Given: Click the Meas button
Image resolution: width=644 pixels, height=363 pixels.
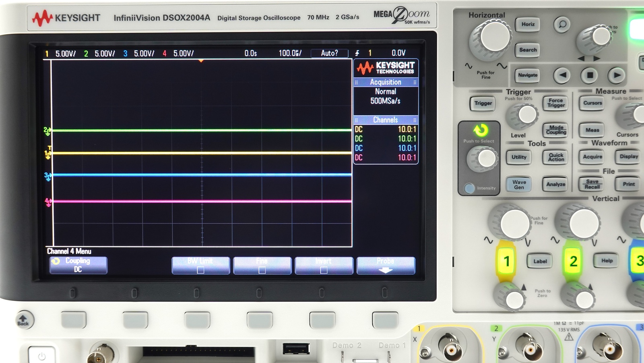Looking at the screenshot, I should (592, 130).
